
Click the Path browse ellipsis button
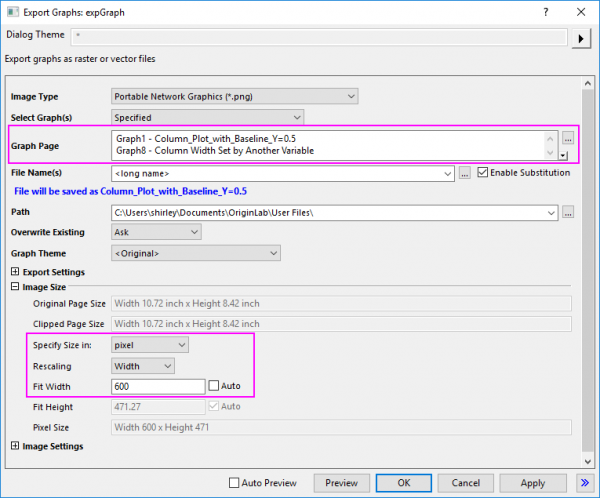568,212
